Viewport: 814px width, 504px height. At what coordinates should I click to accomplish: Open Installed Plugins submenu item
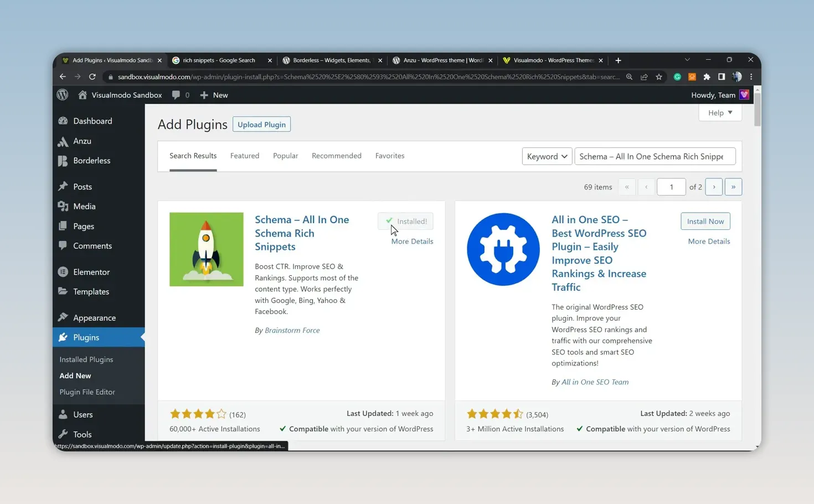tap(86, 359)
